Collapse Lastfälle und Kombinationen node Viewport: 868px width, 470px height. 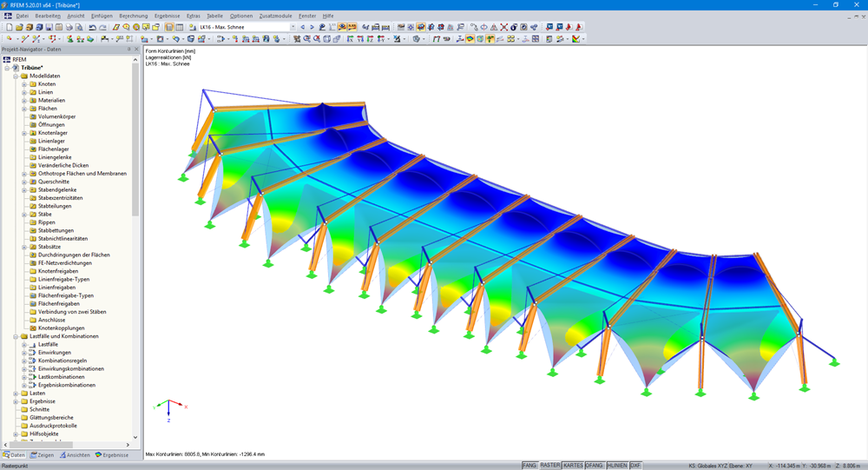[16, 336]
